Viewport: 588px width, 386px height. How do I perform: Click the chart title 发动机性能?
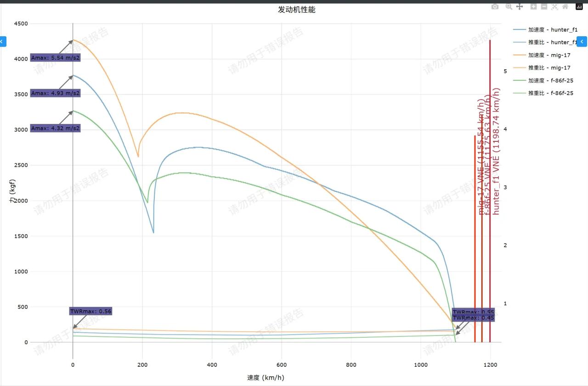pos(297,10)
